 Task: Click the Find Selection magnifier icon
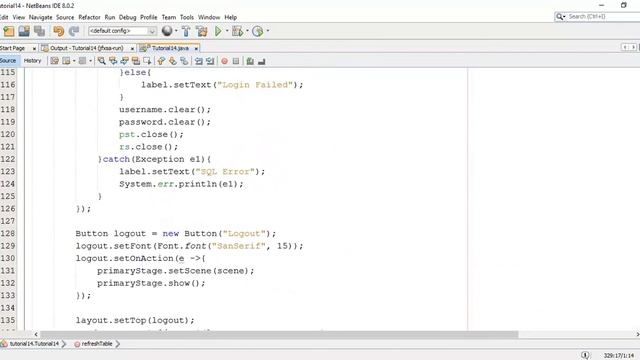coord(102,61)
